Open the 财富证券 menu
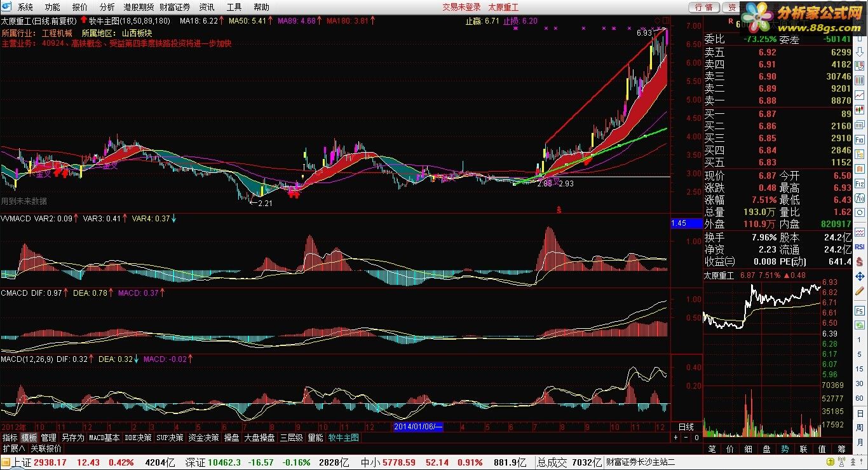The height and width of the screenshot is (470, 868). pos(175,7)
